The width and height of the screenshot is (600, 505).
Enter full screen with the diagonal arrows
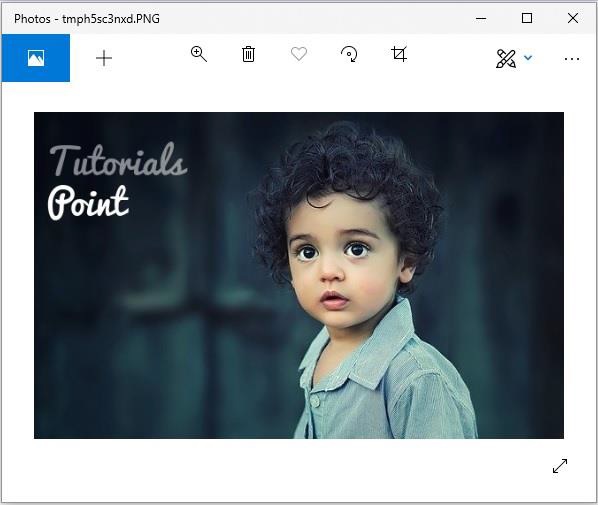tap(560, 466)
